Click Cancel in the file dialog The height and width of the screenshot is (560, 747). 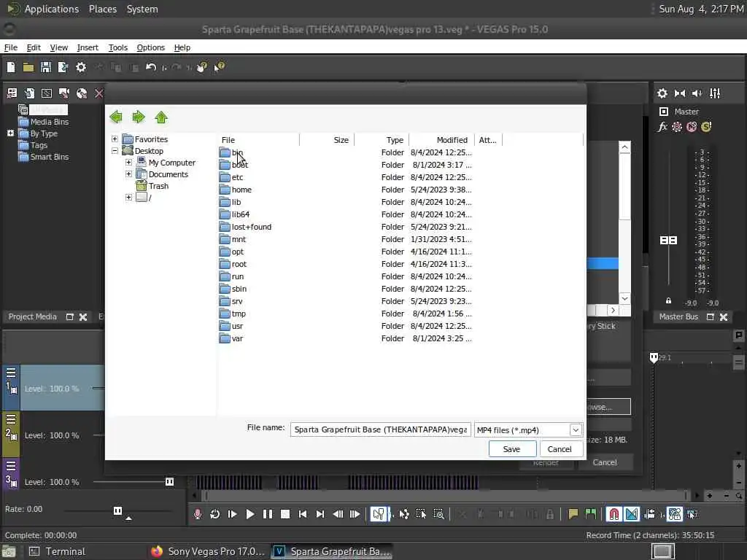560,449
